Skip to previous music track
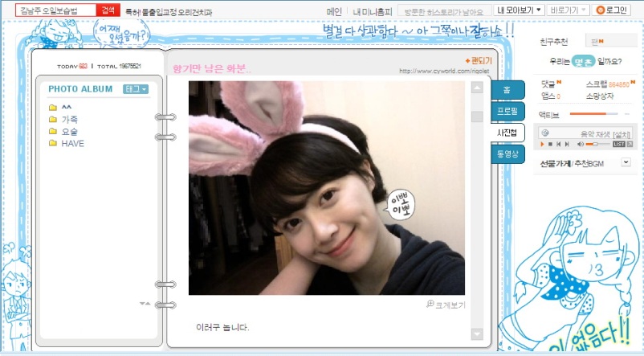 pos(559,145)
